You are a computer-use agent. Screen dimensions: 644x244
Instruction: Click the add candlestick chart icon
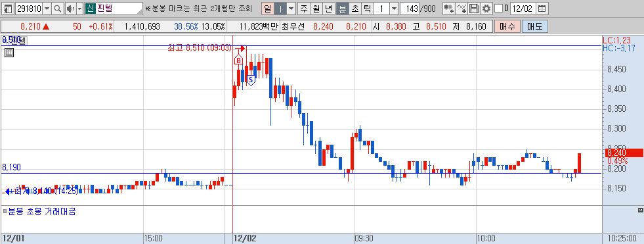point(449,9)
